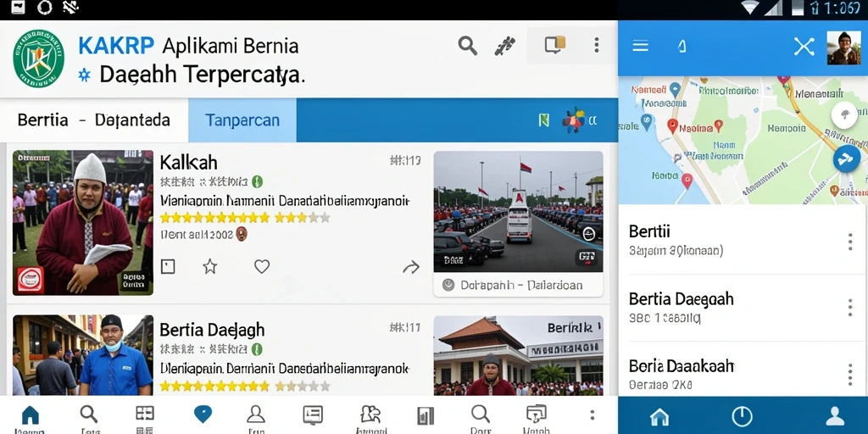Open the three-dot overflow menu in KAKRP header
The width and height of the screenshot is (868, 434).
(596, 45)
